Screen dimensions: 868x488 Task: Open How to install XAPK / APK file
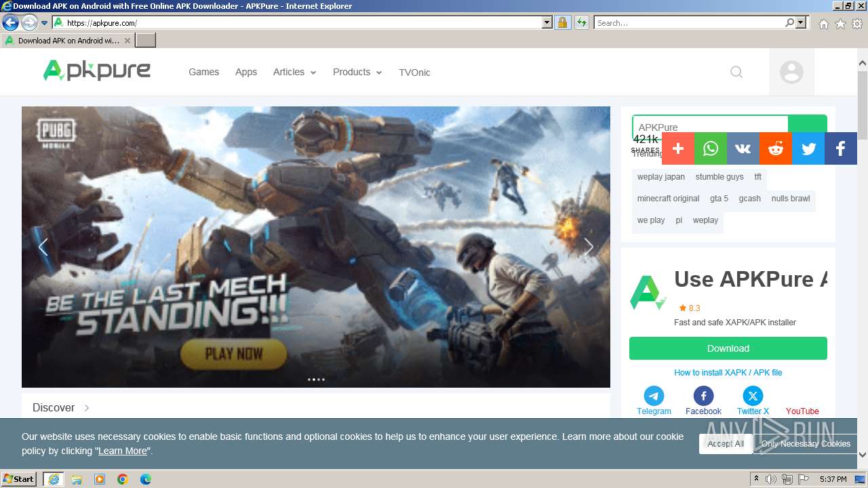pos(728,373)
